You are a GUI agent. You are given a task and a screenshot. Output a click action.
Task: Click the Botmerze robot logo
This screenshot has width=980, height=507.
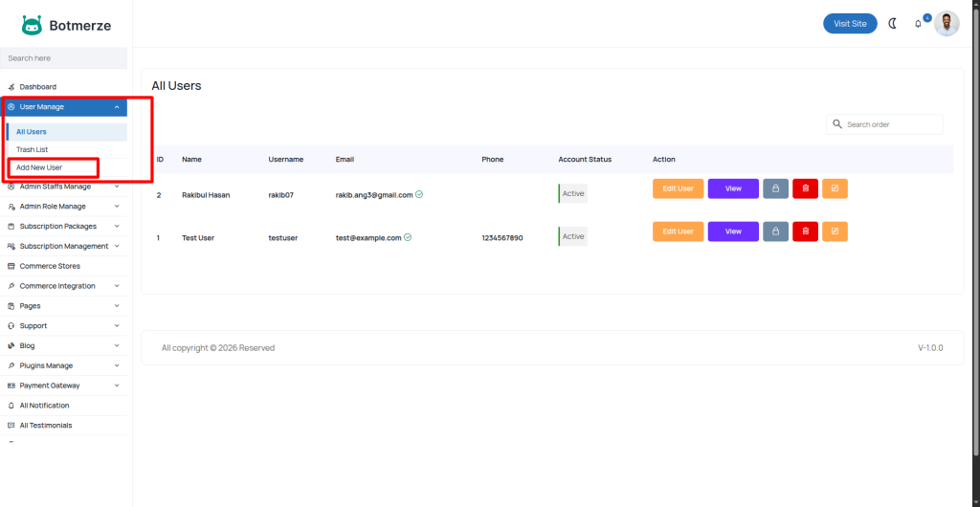coord(33,25)
